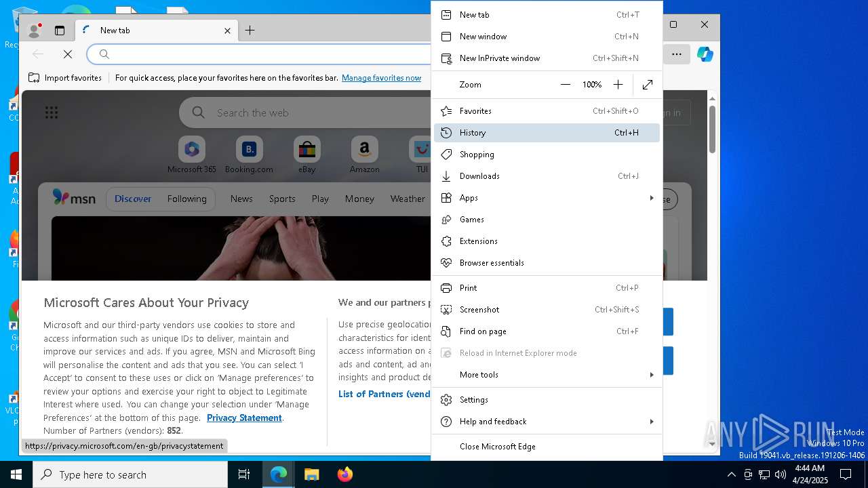Viewport: 868px width, 488px height.
Task: Open the Weather category
Action: pos(408,199)
